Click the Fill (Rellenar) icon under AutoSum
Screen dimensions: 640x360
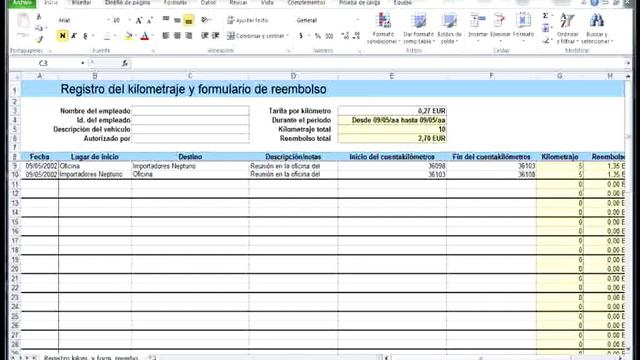[546, 28]
